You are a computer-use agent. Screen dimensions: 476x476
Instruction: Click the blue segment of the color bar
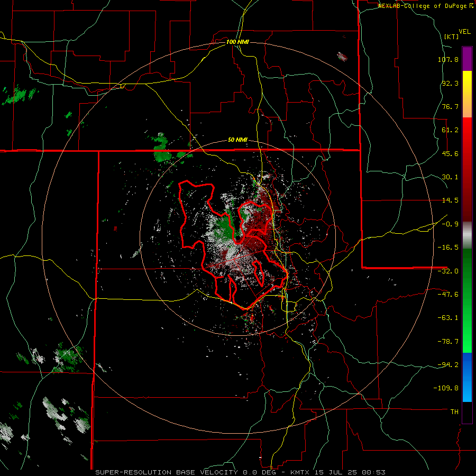[467, 377]
